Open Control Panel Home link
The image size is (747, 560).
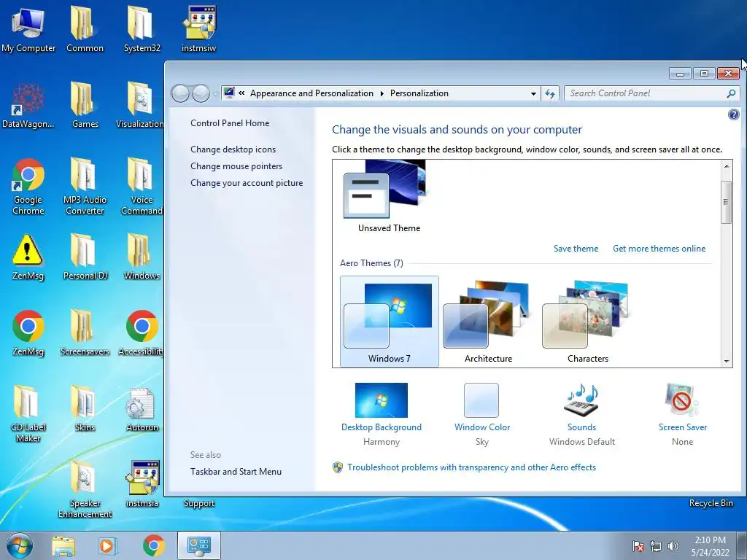(x=230, y=122)
